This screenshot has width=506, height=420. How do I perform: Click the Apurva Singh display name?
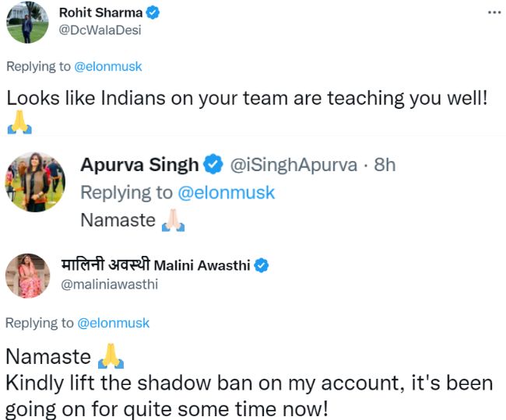point(139,165)
